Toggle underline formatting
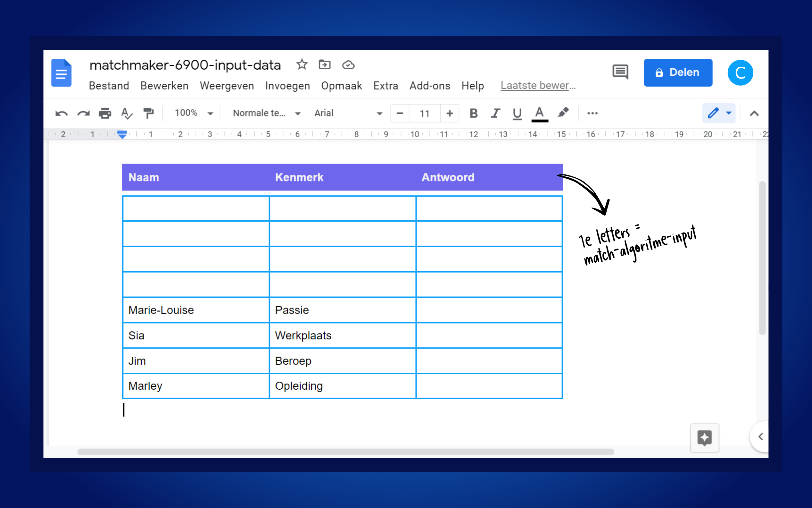 [x=517, y=114]
